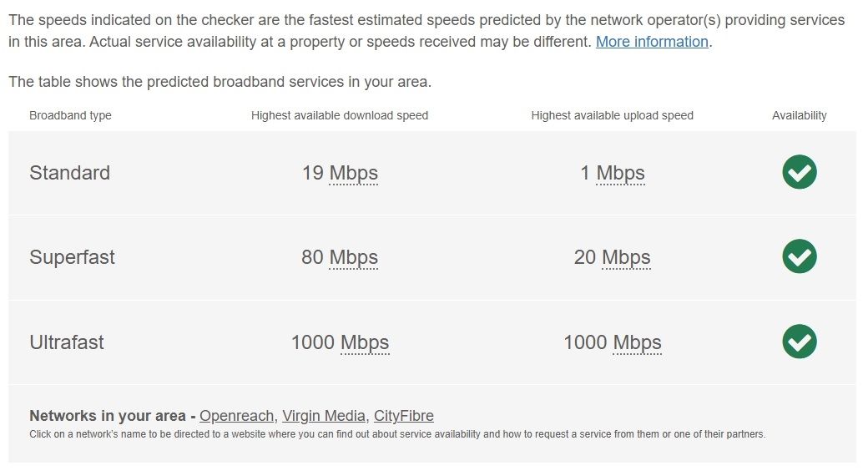868x471 pixels.
Task: Open the Openreach network link
Action: click(x=236, y=416)
